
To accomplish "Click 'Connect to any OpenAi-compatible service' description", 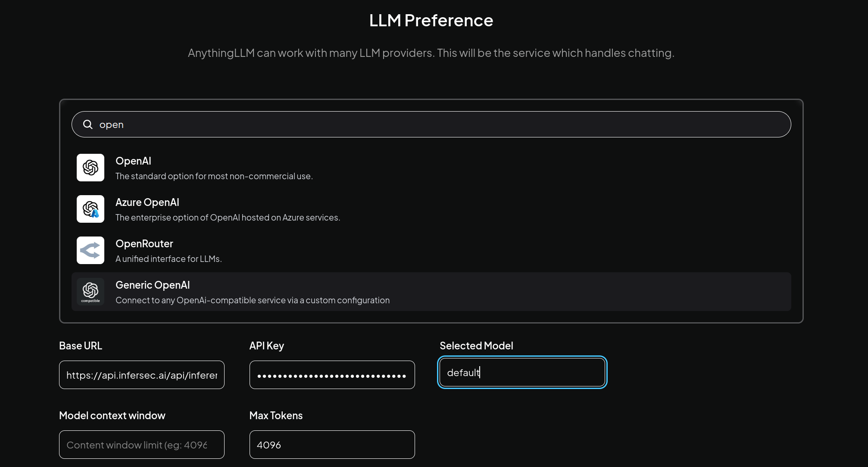I will pos(253,300).
